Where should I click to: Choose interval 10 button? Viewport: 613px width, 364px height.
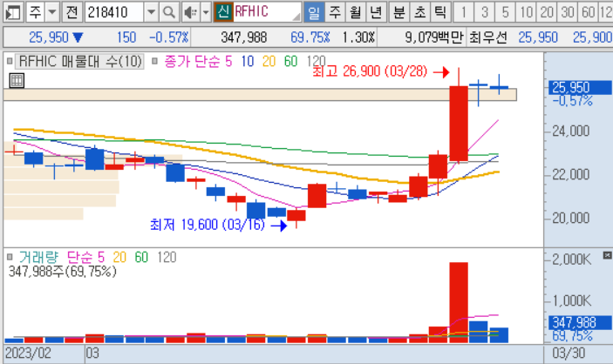526,12
